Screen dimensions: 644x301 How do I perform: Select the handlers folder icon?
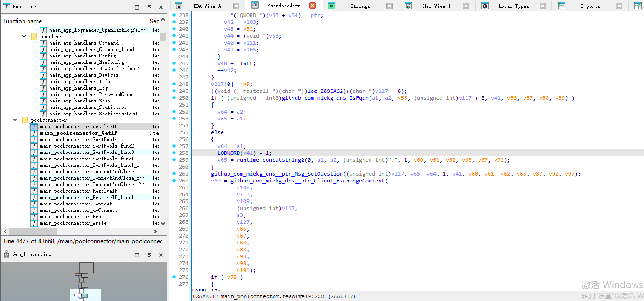pyautogui.click(x=34, y=36)
